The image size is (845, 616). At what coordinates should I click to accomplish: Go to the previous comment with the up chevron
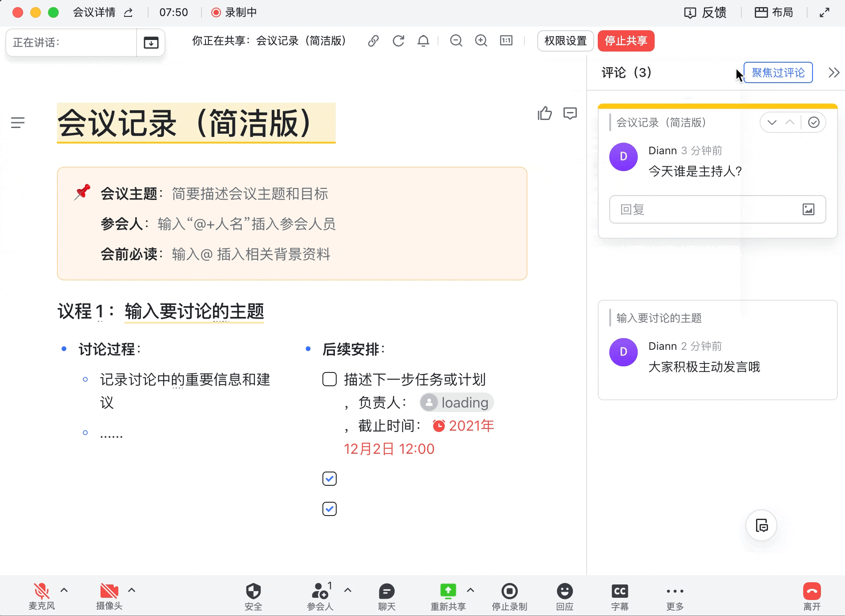point(790,122)
